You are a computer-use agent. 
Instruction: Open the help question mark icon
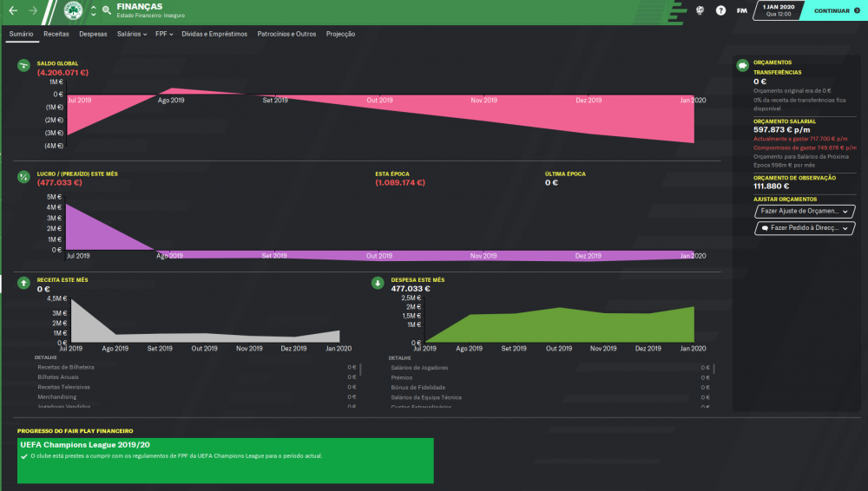[x=720, y=10]
